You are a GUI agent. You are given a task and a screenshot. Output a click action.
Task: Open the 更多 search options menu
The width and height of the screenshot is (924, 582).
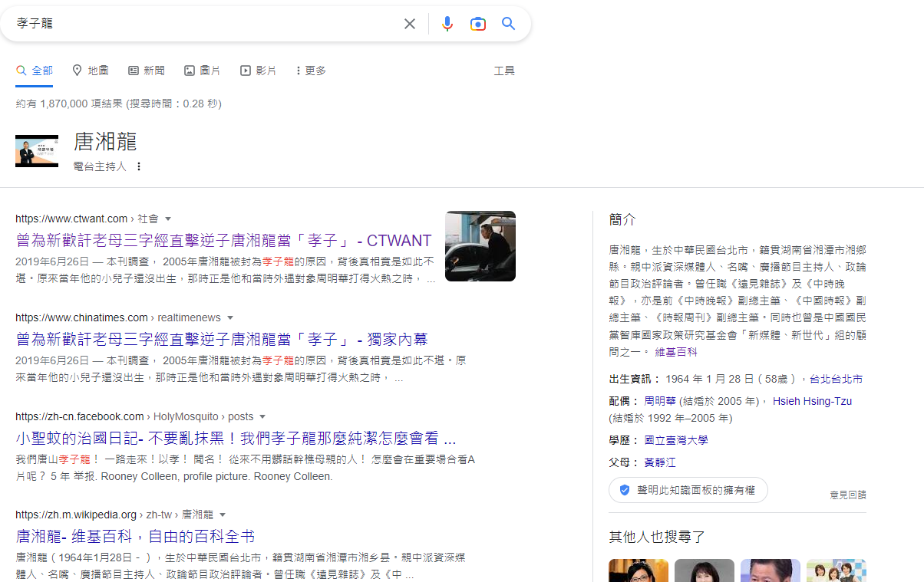[311, 71]
